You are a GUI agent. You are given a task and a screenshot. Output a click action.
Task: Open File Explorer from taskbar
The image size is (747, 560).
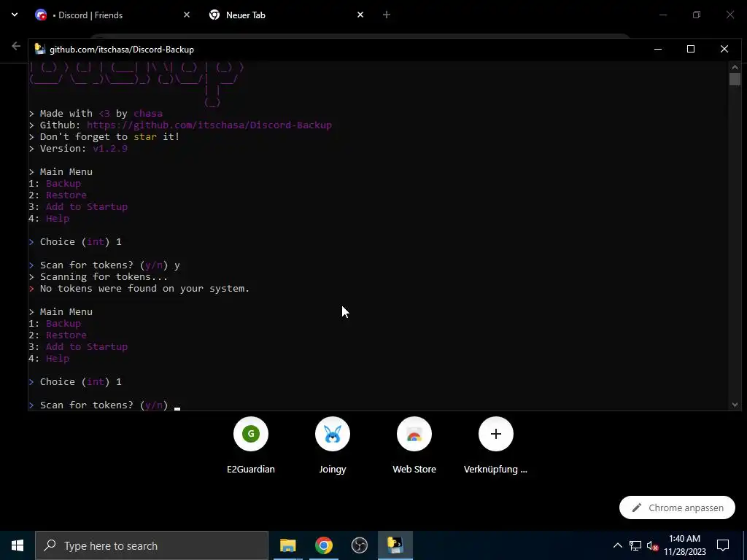point(287,545)
